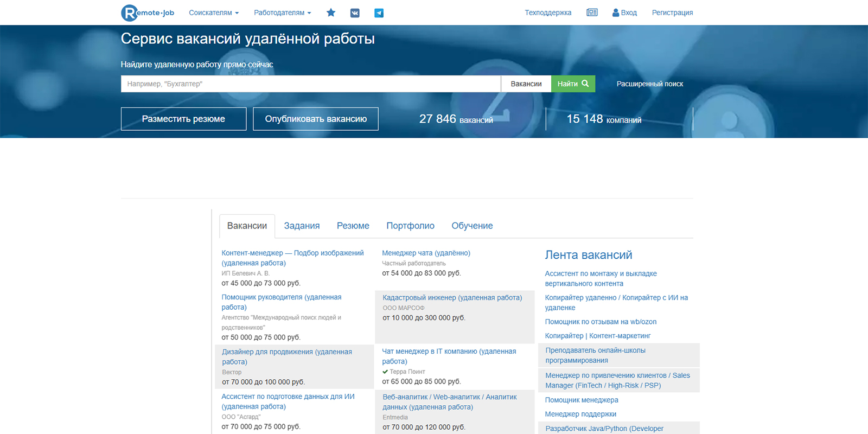The width and height of the screenshot is (868, 434).
Task: Click the Лента вакансий heading
Action: (x=589, y=255)
